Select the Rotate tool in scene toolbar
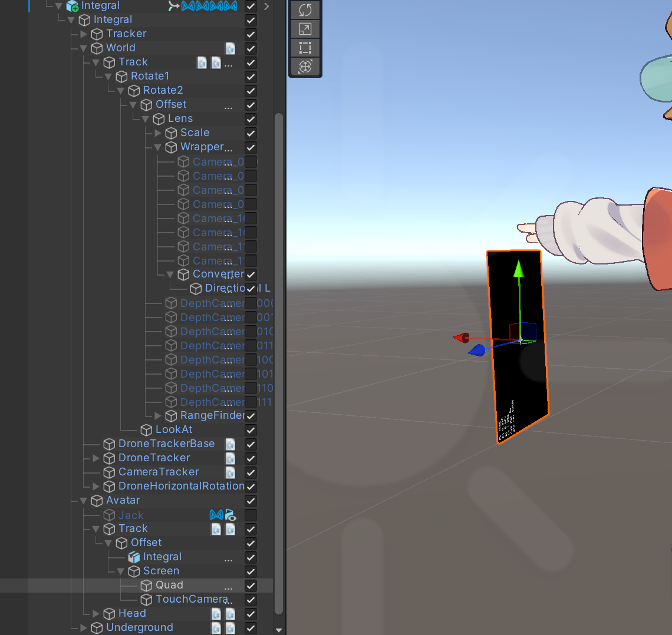Image resolution: width=672 pixels, height=635 pixels. pos(305,10)
